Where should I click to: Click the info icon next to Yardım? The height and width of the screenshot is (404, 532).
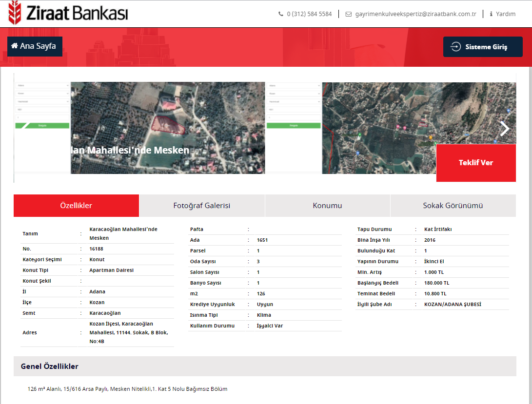coord(491,14)
